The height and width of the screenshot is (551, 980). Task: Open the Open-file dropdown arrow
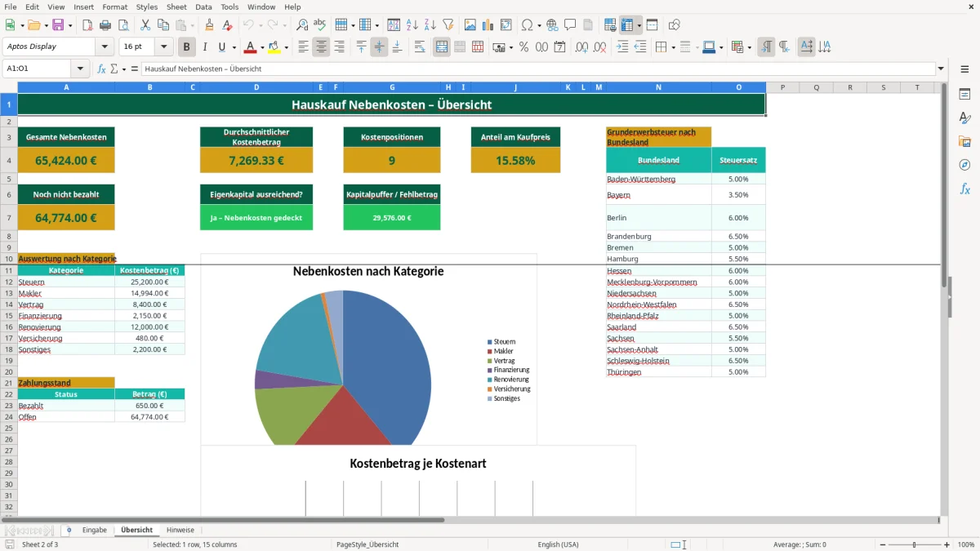[45, 25]
